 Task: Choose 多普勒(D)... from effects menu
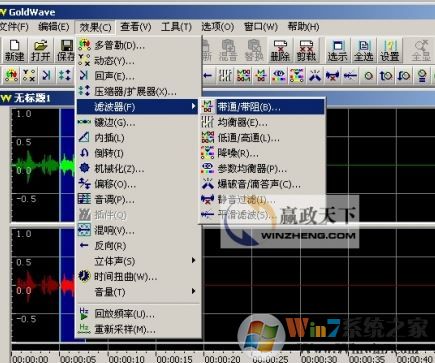tap(138, 45)
